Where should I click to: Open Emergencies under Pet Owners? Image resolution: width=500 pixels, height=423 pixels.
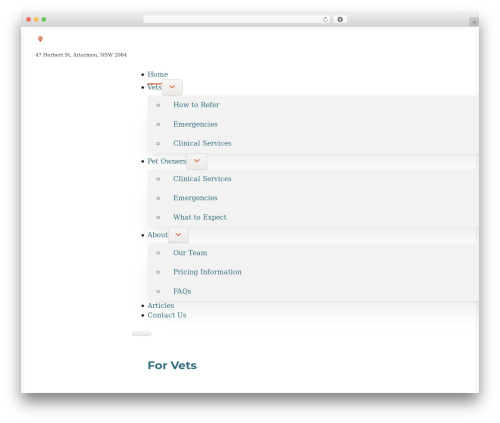(195, 198)
